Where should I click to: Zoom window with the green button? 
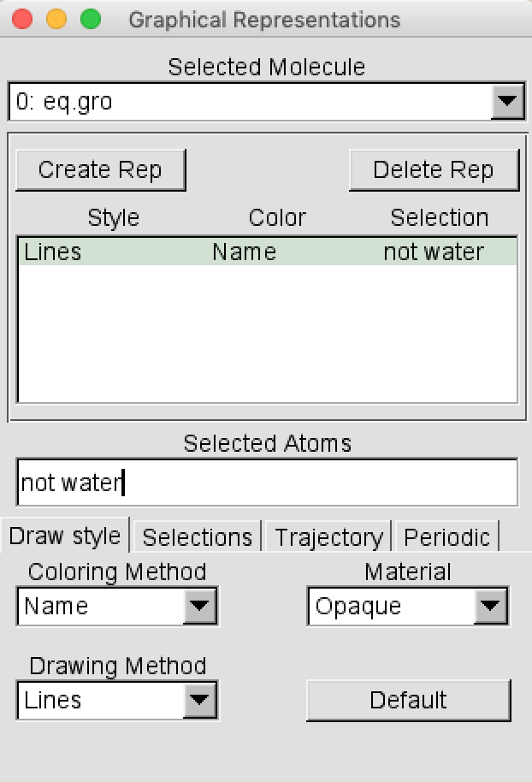[90, 19]
